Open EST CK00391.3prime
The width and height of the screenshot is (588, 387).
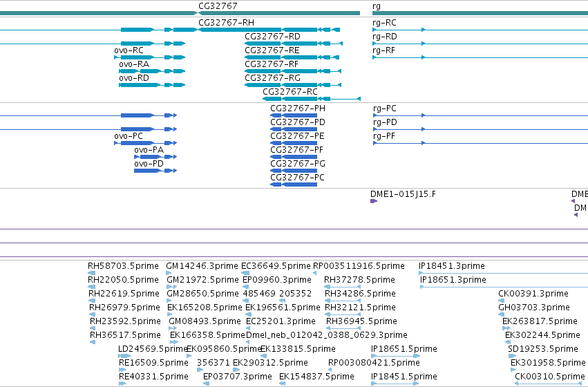[533, 294]
